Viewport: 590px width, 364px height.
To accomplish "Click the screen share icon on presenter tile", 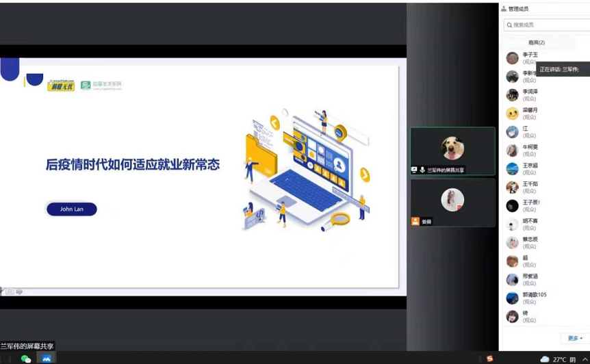I will pos(414,170).
